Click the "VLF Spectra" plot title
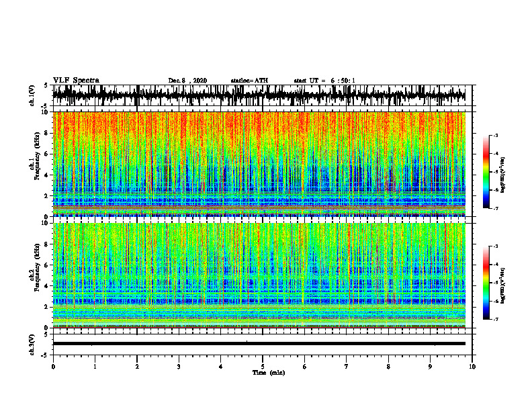The image size is (532, 411). coord(76,81)
